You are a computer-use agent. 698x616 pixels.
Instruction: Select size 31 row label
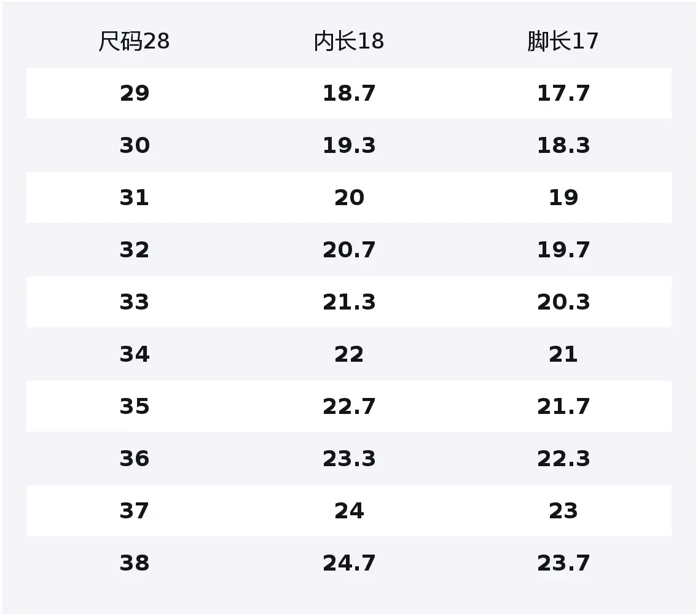(x=134, y=198)
